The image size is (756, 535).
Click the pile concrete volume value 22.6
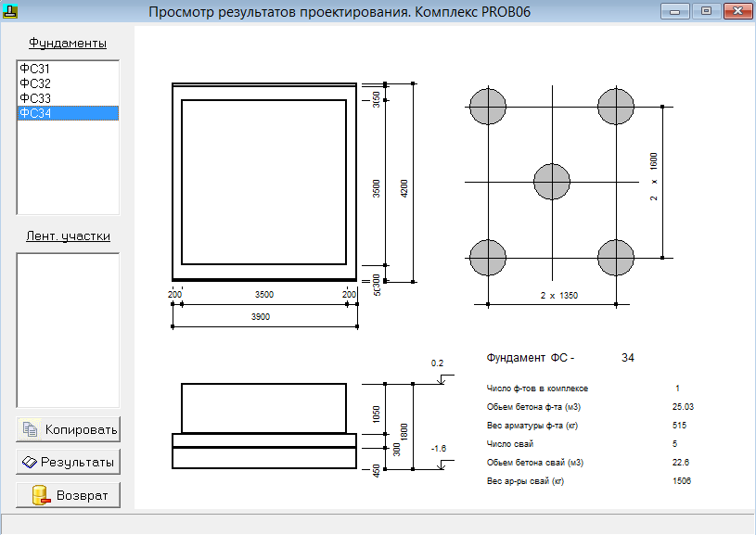coord(680,463)
